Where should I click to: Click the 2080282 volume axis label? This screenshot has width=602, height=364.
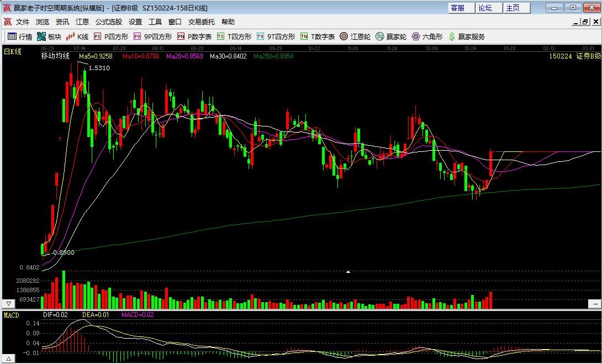(28, 281)
